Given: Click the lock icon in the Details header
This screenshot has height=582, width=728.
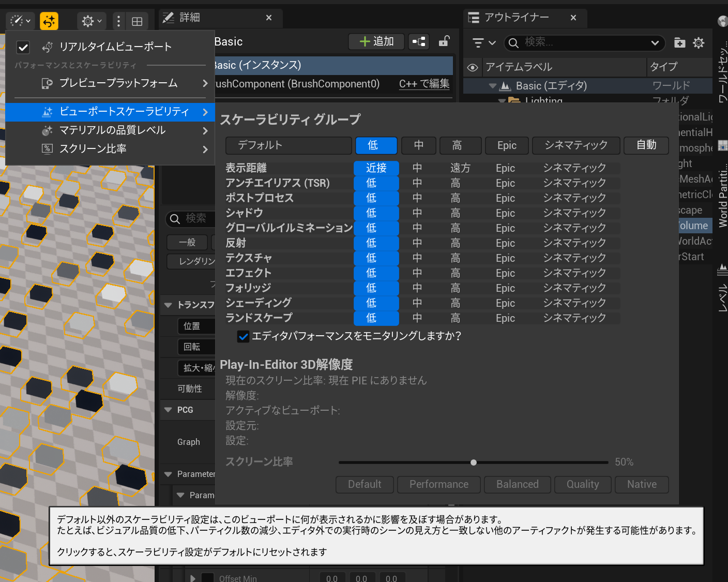Looking at the screenshot, I should click(x=444, y=41).
